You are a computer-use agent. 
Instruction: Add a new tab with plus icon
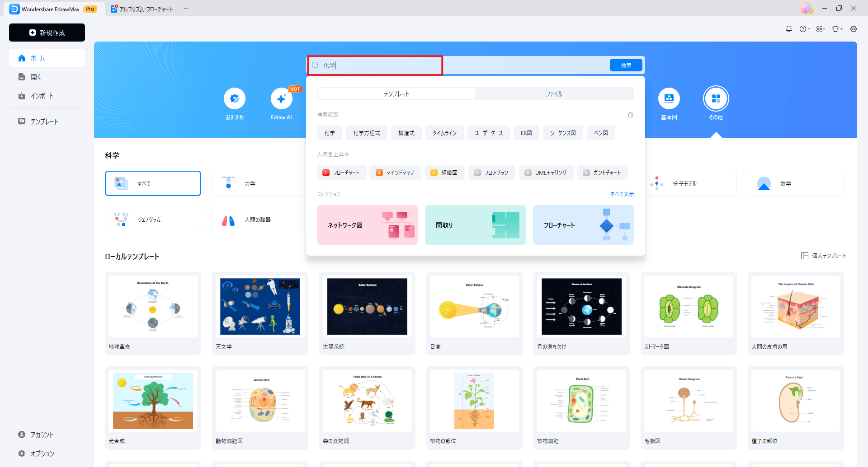(186, 9)
